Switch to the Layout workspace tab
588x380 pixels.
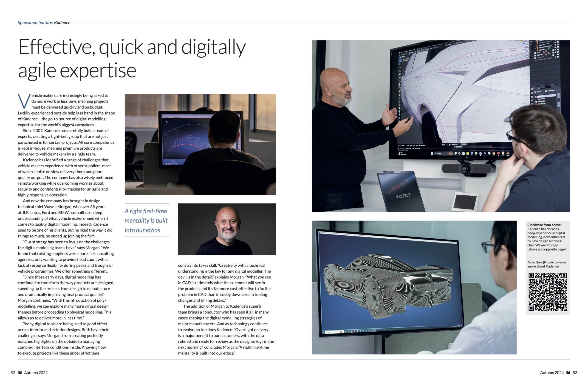[418, 49]
